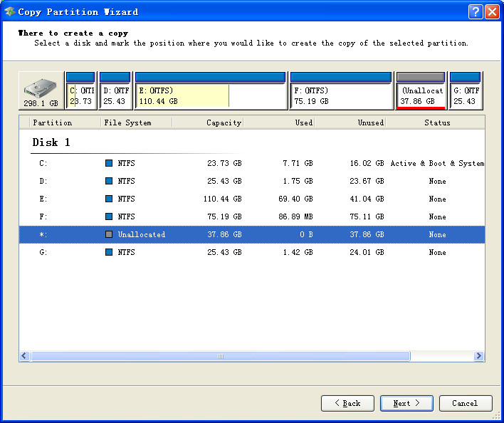Select the D: partition row in the list
Screen dimensions: 504x423
tap(252, 181)
